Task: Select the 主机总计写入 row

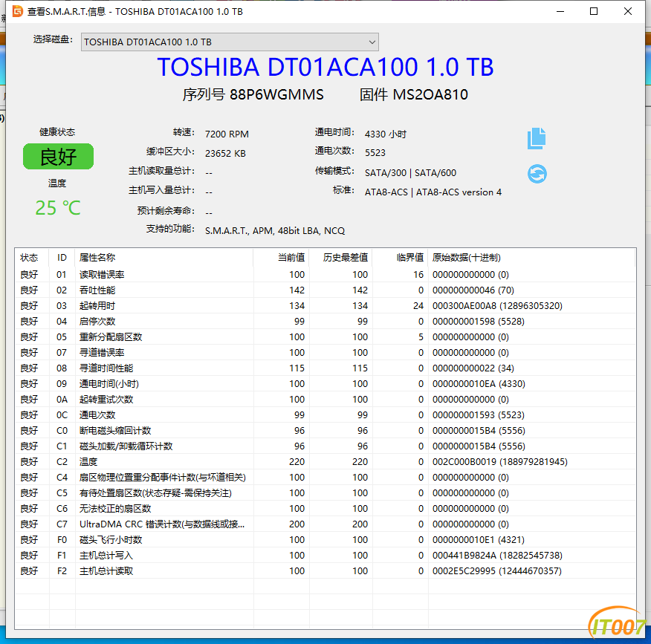Action: 325,555
